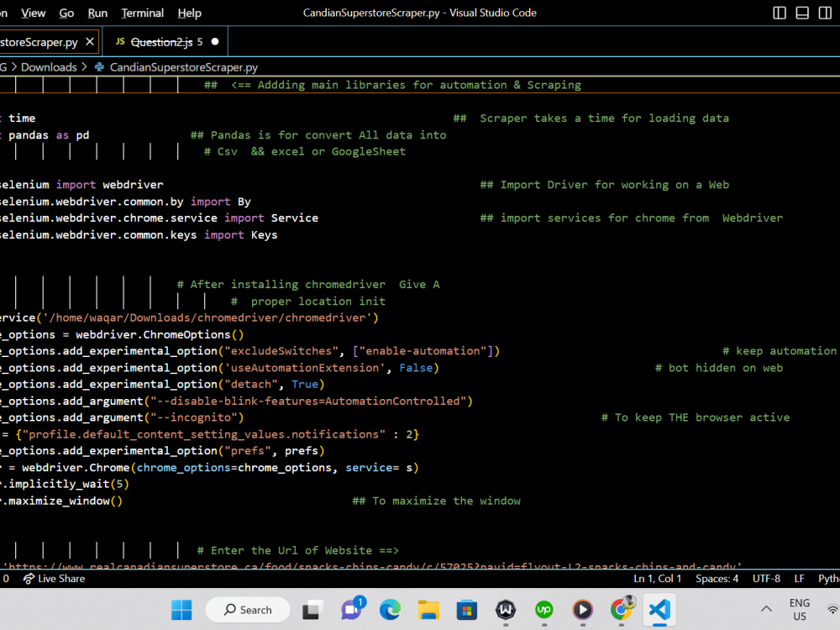Change file encoding UTF-8
This screenshot has height=630, width=840.
point(766,579)
